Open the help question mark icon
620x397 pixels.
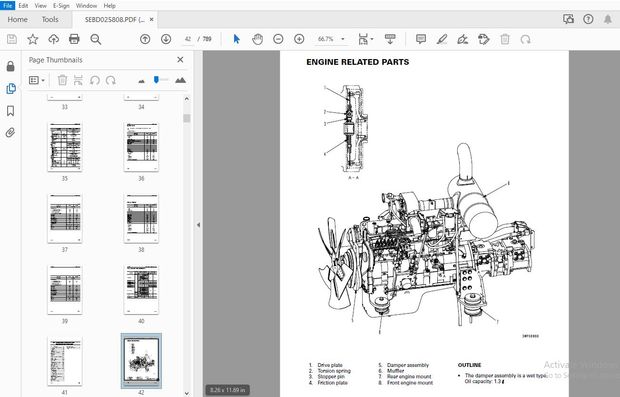click(588, 19)
